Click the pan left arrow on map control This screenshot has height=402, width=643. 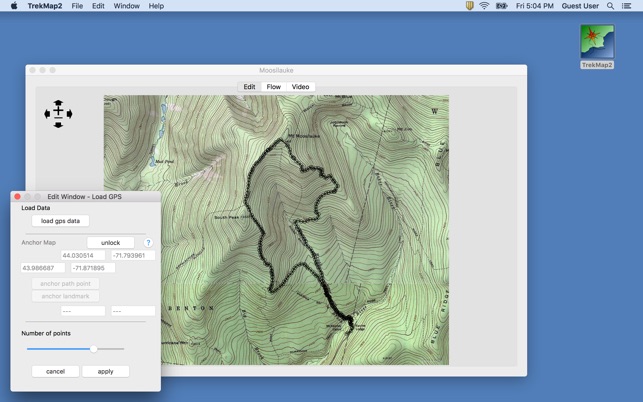pos(47,114)
